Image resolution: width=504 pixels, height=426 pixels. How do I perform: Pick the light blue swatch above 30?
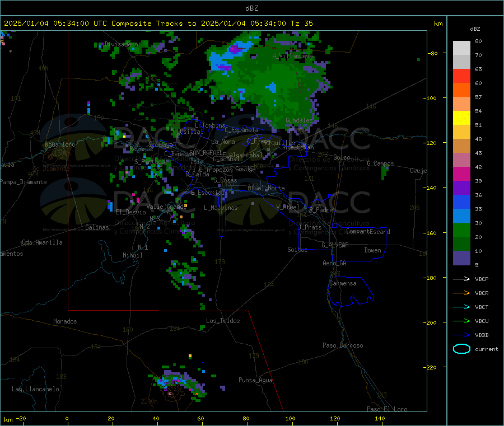click(461, 216)
